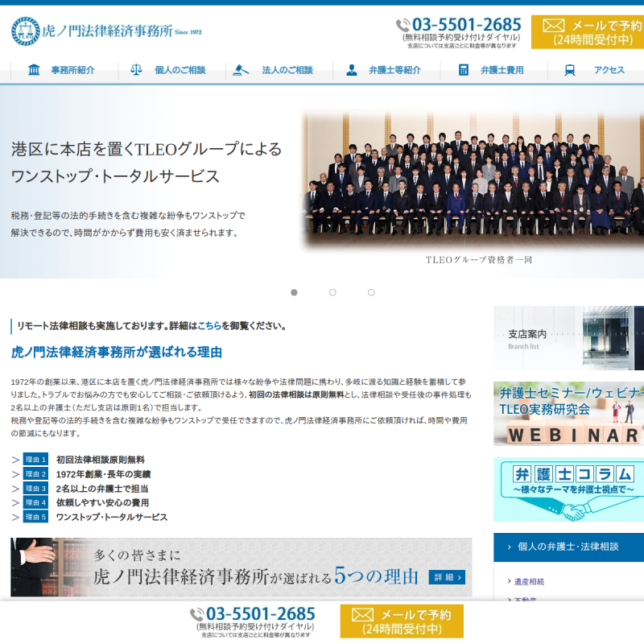The width and height of the screenshot is (644, 644).
Task: Call the bottom bar number 03-5501-2685
Action: tap(260, 614)
